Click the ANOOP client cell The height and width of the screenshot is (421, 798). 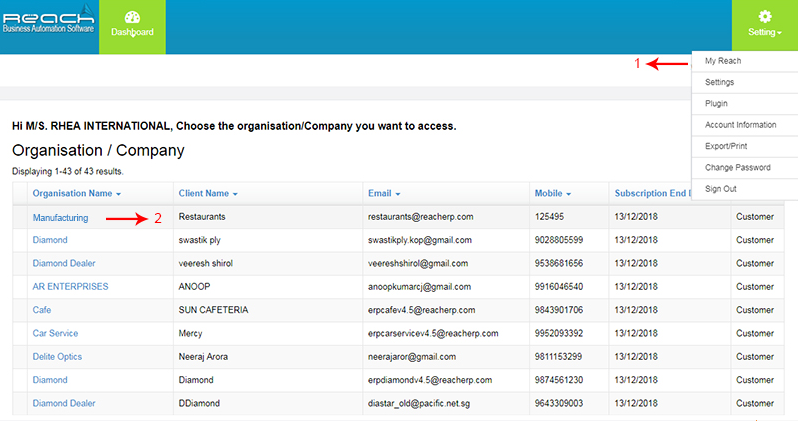point(194,287)
